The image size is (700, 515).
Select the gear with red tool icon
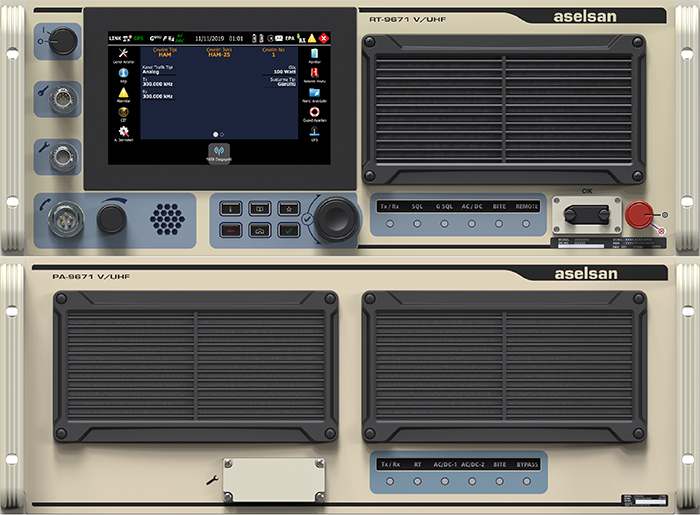coord(123,132)
